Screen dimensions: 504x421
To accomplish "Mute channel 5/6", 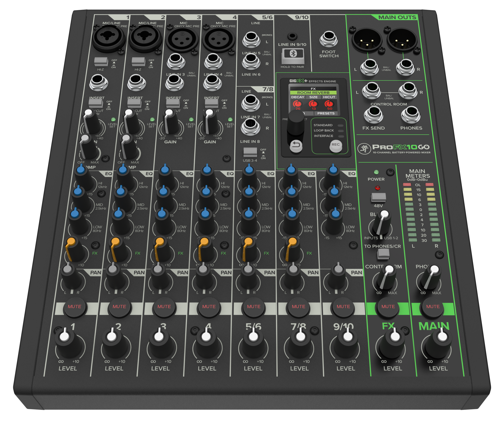I will tap(254, 307).
